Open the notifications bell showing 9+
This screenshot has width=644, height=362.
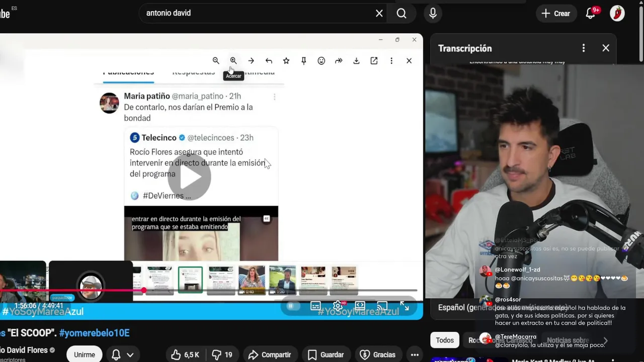point(591,14)
